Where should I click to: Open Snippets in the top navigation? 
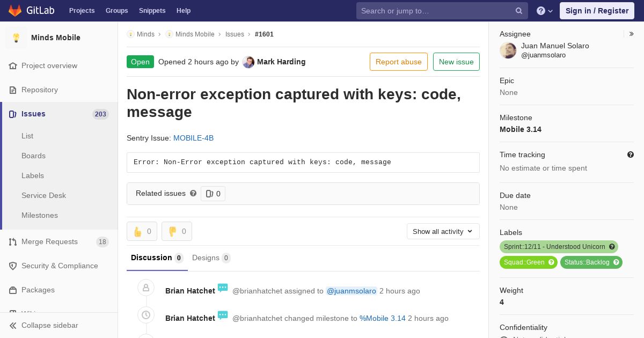click(152, 11)
